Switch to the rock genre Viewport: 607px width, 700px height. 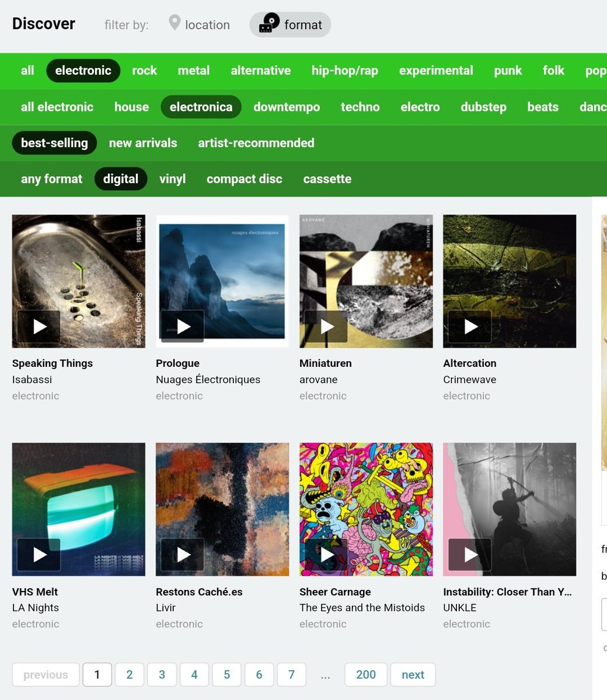tap(144, 71)
